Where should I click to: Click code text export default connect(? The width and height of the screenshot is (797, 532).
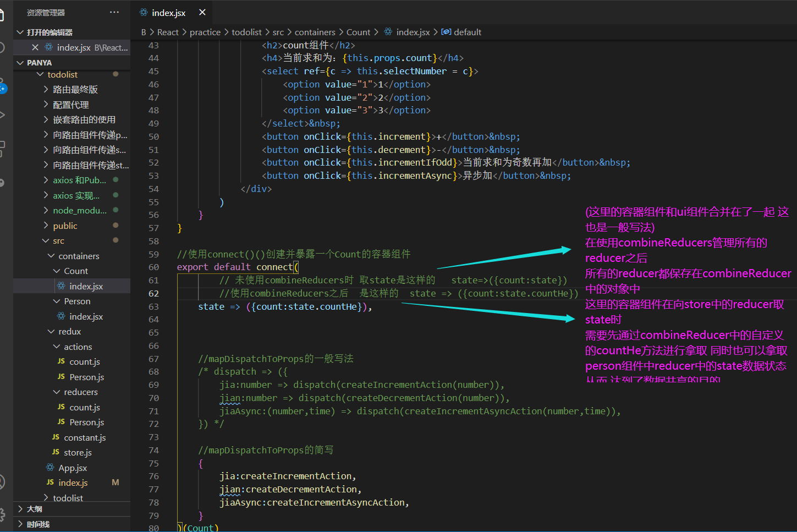[238, 267]
